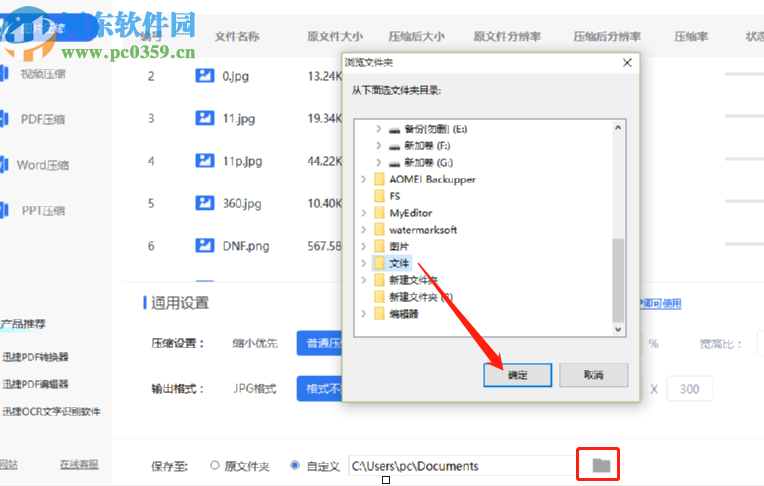The height and width of the screenshot is (486, 764).
Task: Expand the AOMEI Backupper folder
Action: 363,179
